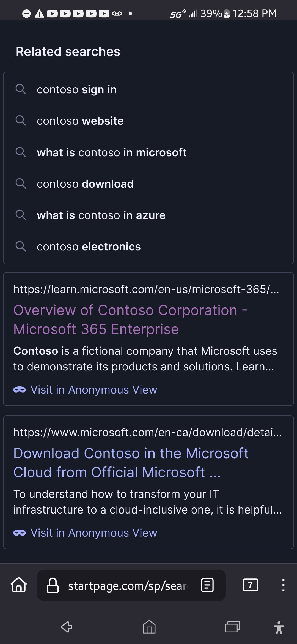The width and height of the screenshot is (297, 644).
Task: Tap search icon beside contoso sign in
Action: click(21, 89)
